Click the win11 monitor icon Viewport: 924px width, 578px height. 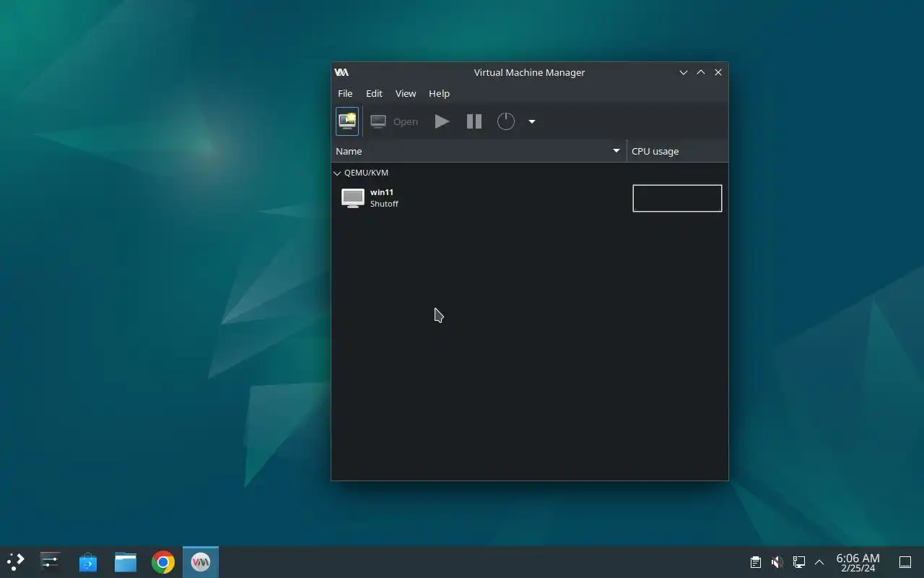click(353, 198)
